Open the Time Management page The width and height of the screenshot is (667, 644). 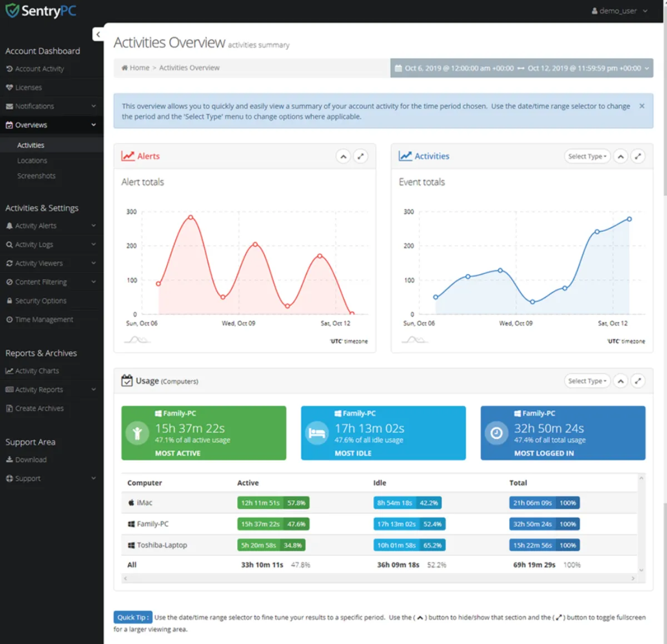44,320
